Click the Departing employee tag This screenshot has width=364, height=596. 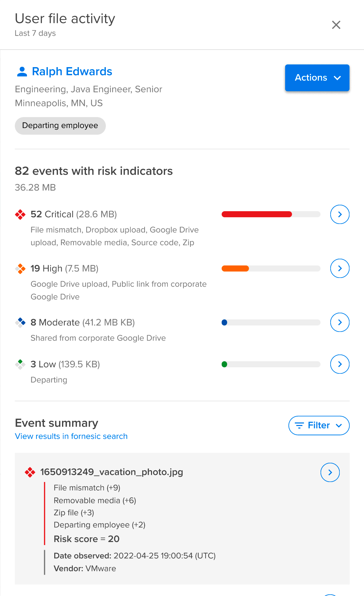(60, 125)
